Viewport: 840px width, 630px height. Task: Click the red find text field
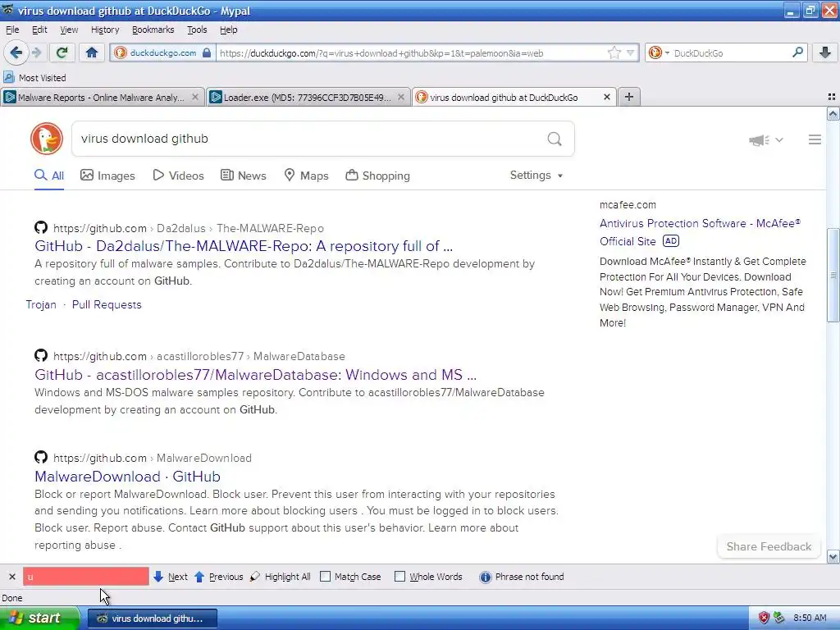click(x=85, y=577)
